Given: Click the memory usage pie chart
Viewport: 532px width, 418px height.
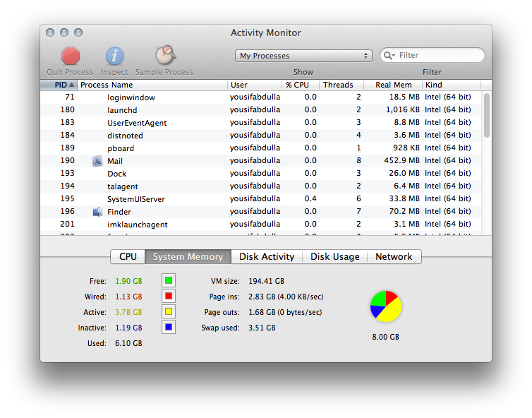Looking at the screenshot, I should point(386,306).
